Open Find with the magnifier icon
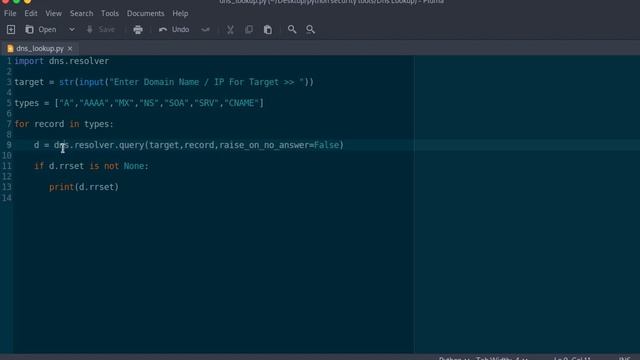Image resolution: width=640 pixels, height=360 pixels. pos(292,29)
